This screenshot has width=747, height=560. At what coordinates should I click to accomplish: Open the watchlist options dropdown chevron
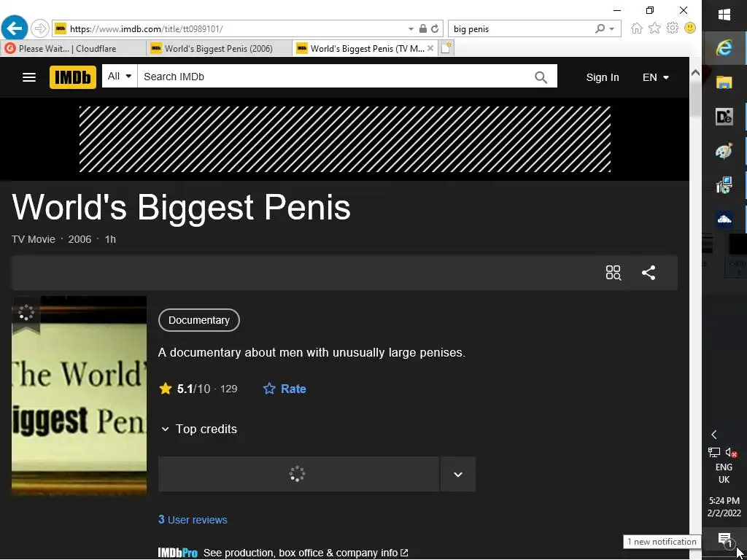click(x=458, y=474)
